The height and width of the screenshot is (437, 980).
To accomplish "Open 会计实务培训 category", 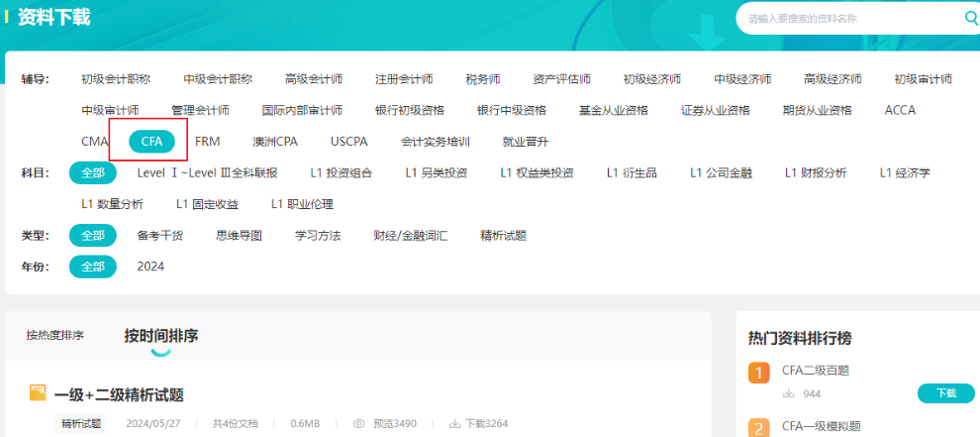I will pyautogui.click(x=435, y=142).
